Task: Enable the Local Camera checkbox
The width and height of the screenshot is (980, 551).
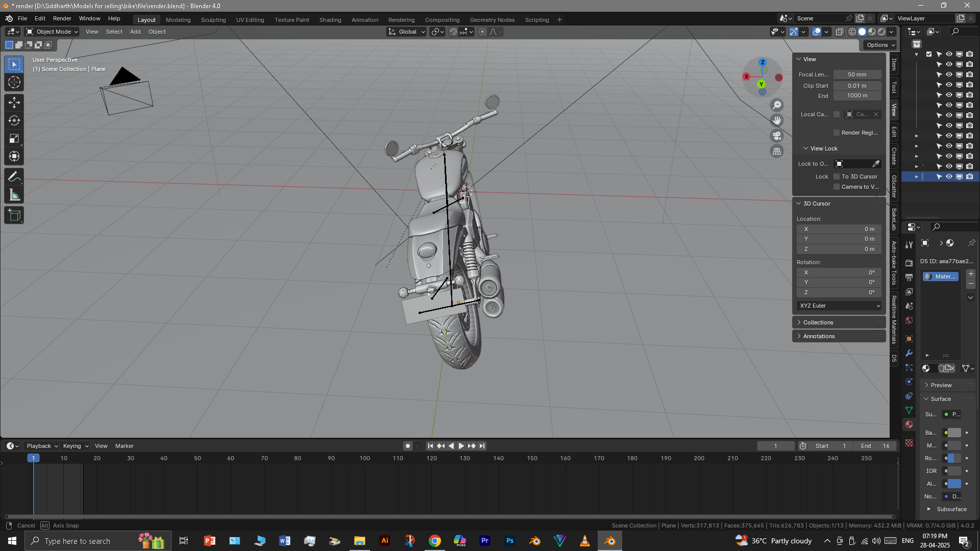Action: [837, 114]
